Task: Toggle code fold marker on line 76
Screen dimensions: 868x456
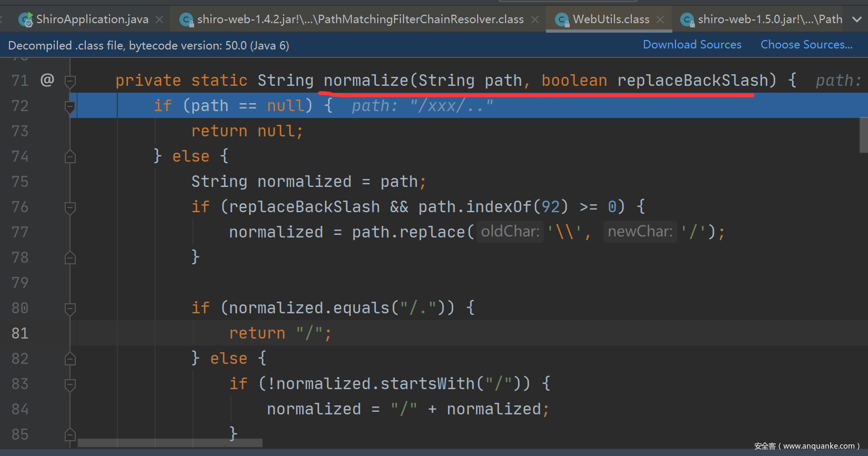Action: (70, 207)
